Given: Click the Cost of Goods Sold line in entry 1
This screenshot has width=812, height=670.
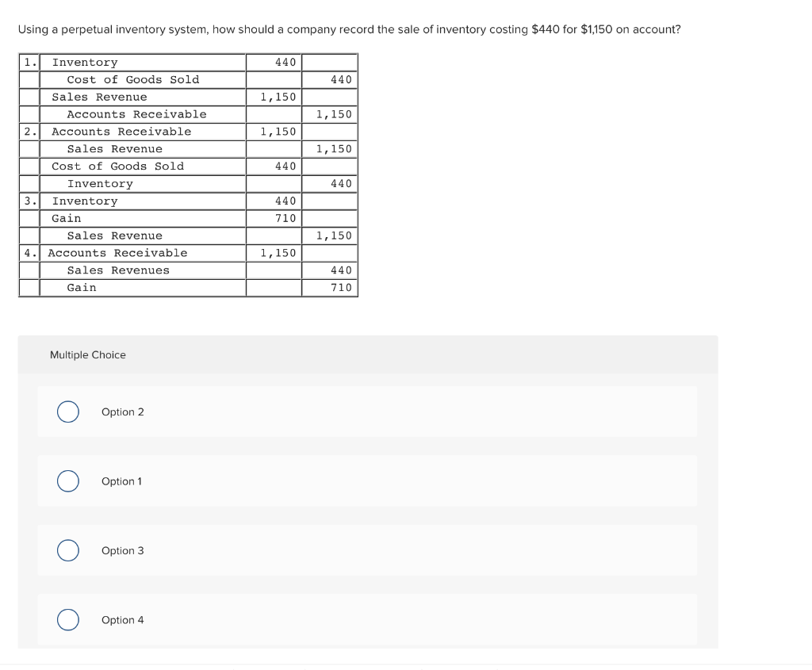Looking at the screenshot, I should click(136, 79).
